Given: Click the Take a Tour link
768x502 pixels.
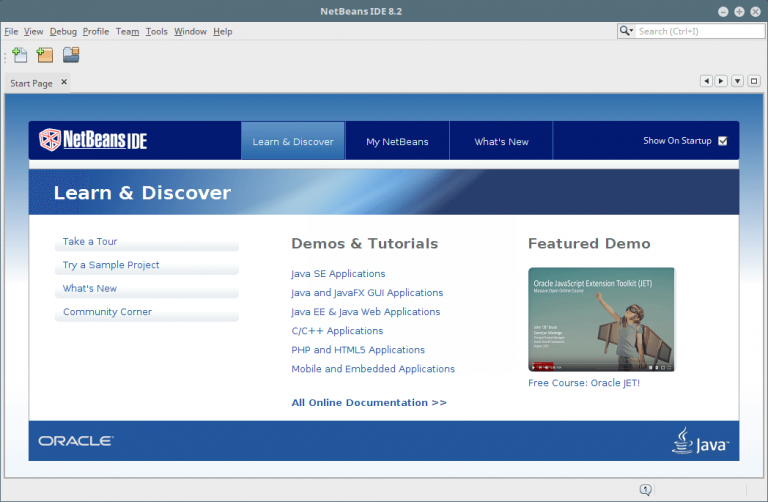Looking at the screenshot, I should [90, 241].
